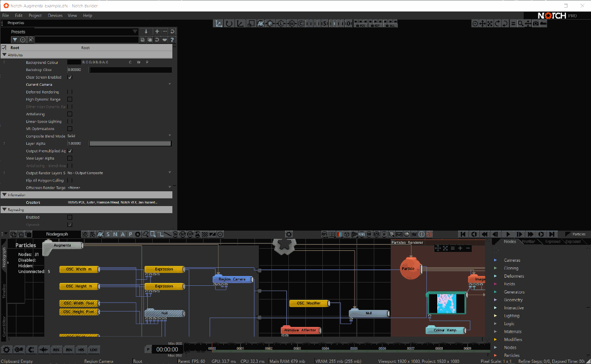Viewport: 591px width, 364px height.
Task: Open Output Render Layers dropdown
Action: pyautogui.click(x=119, y=173)
